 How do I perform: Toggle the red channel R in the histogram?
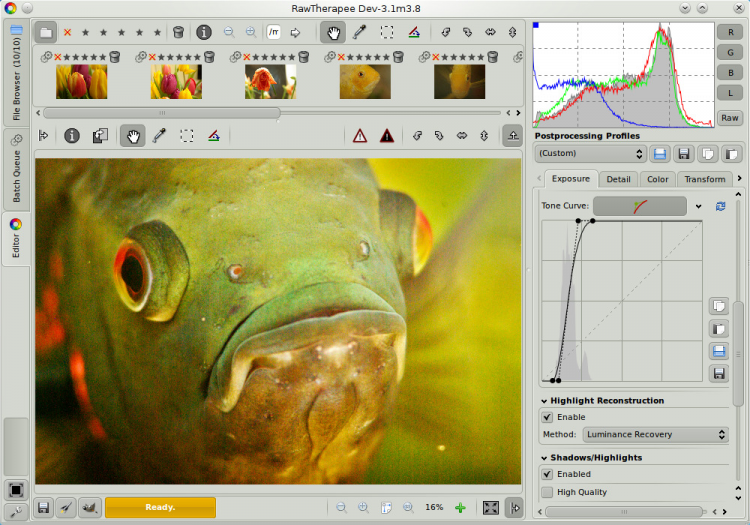click(x=730, y=32)
